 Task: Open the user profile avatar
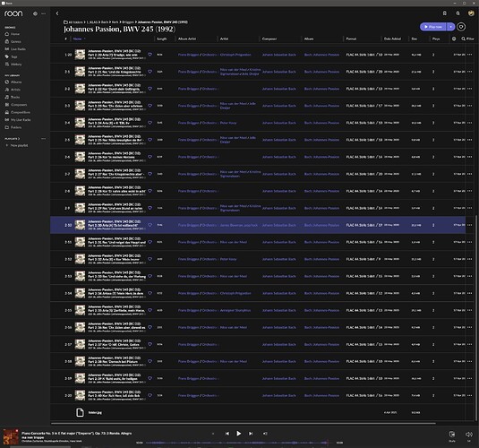pos(471,13)
